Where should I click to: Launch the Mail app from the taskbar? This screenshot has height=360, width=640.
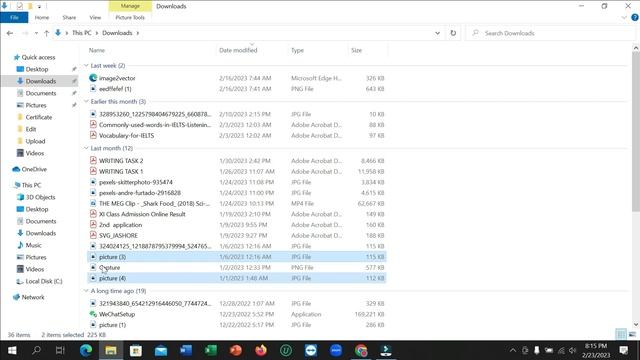161,350
